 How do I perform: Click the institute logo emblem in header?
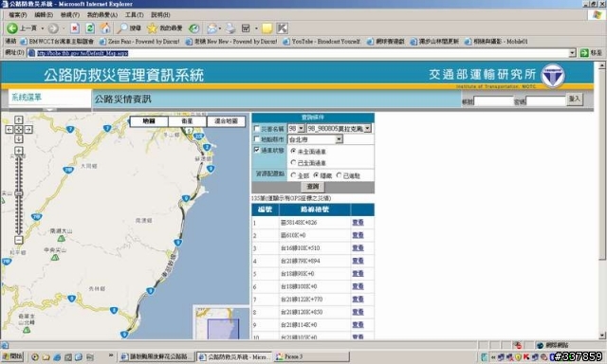(553, 76)
